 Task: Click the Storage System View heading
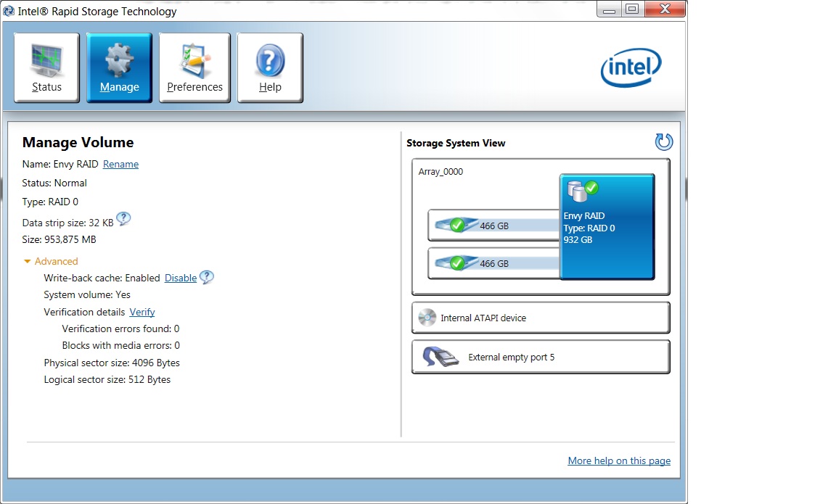[456, 144]
